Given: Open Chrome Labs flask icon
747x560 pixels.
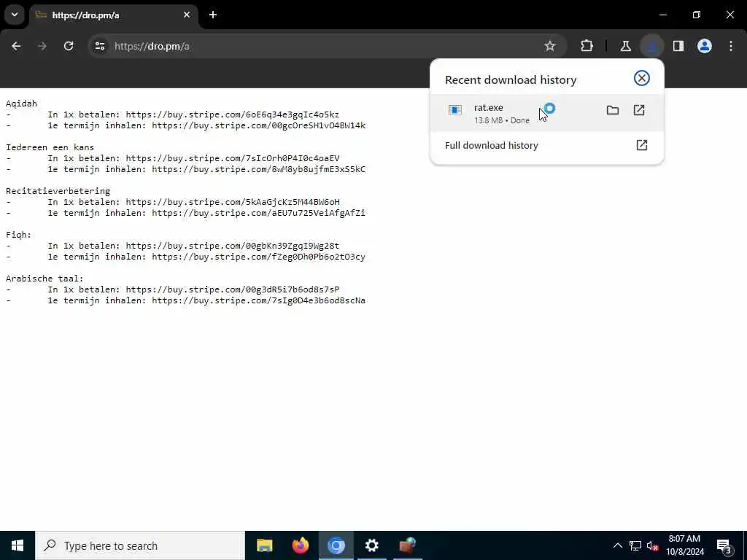Looking at the screenshot, I should coord(625,46).
